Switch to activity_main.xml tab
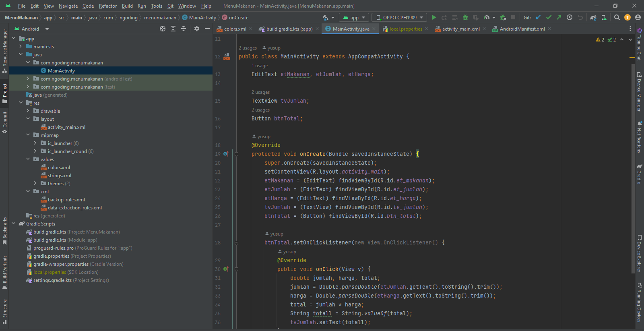This screenshot has height=331, width=644. 460,29
